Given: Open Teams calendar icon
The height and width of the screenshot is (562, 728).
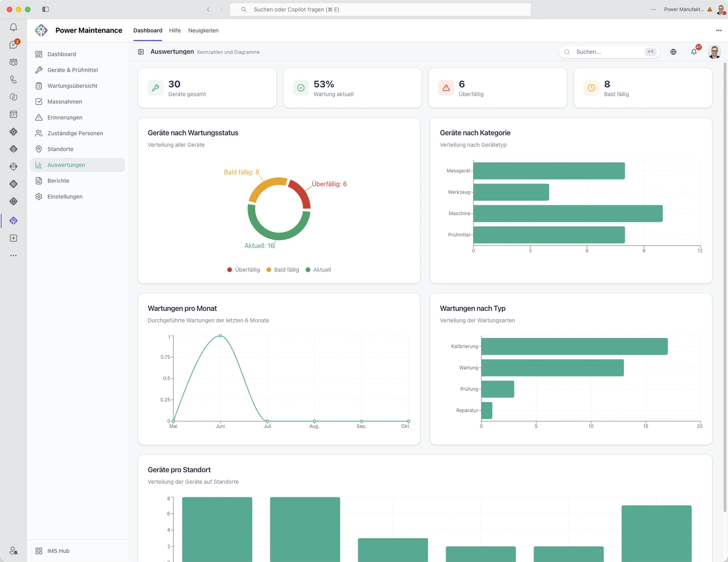Looking at the screenshot, I should [14, 114].
